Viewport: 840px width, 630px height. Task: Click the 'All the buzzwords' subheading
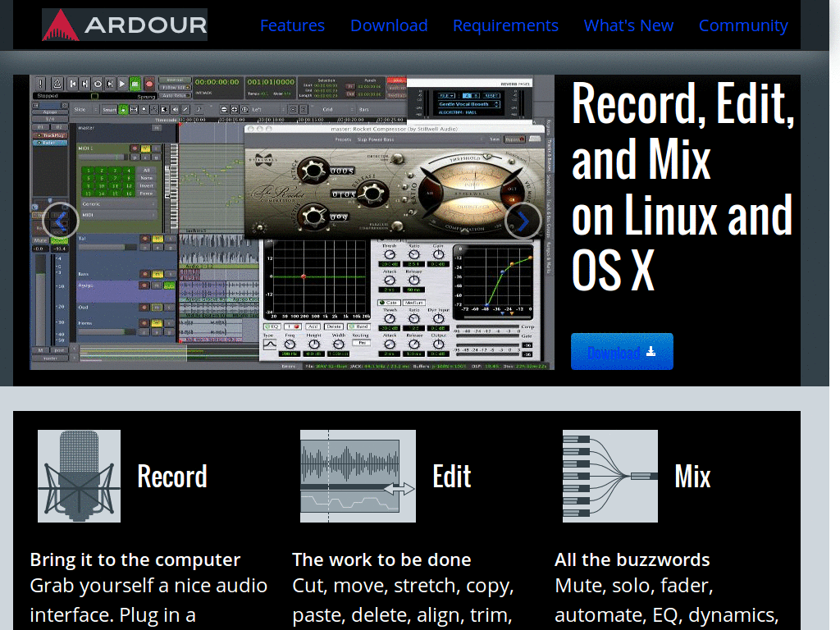632,559
